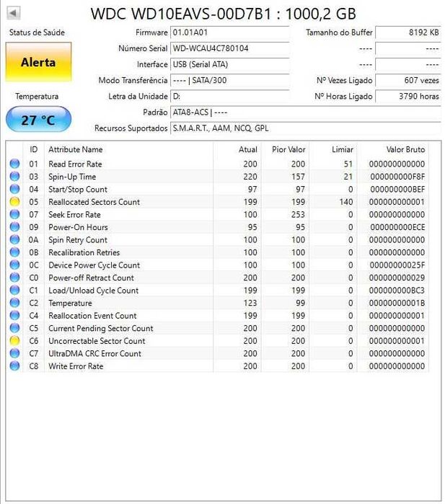Click the status circle for Spin-Up Time
This screenshot has width=445, height=504.
click(14, 176)
